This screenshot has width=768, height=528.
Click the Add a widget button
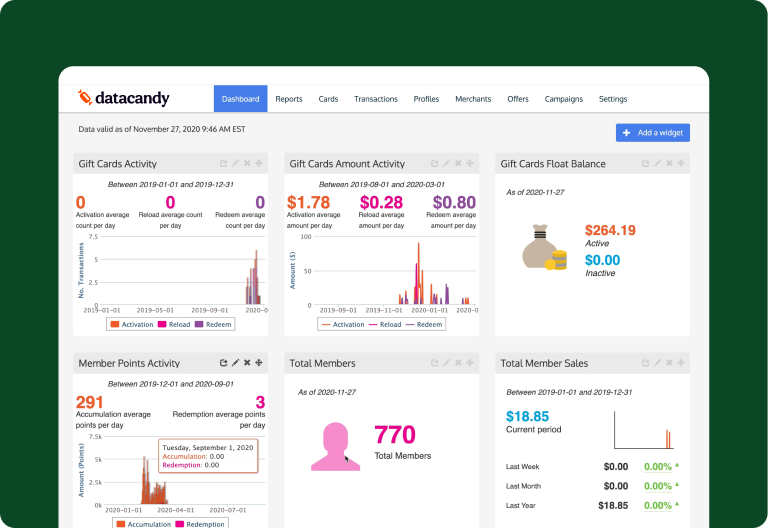click(x=653, y=133)
